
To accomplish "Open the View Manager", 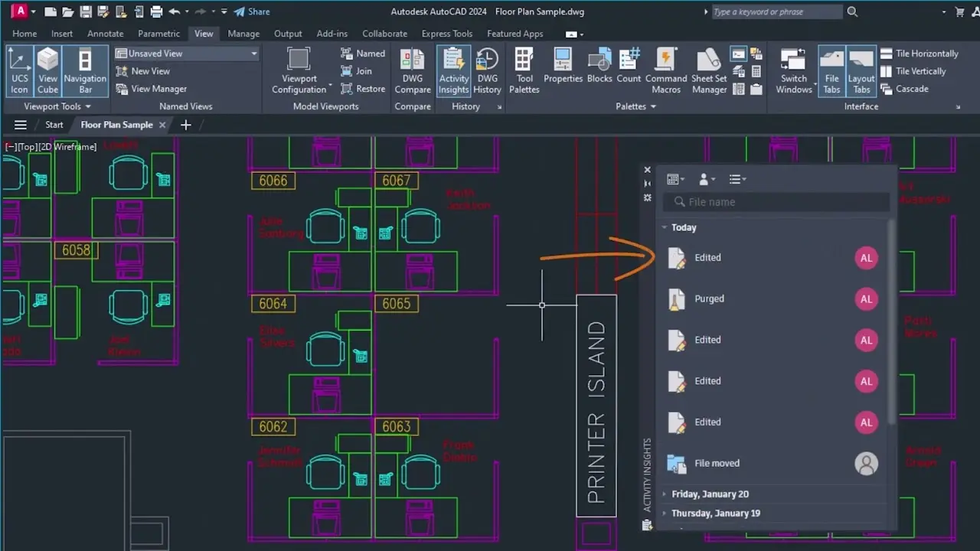I will point(151,89).
